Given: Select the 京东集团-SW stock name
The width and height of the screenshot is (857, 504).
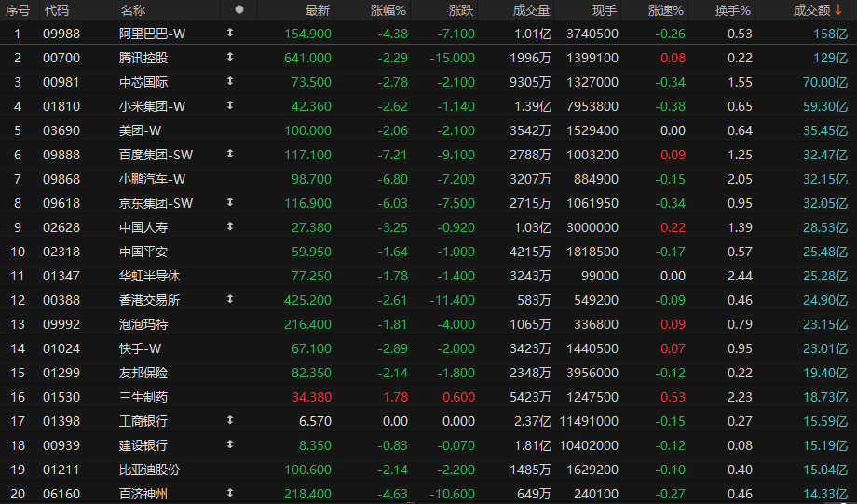Looking at the screenshot, I should pos(156,203).
